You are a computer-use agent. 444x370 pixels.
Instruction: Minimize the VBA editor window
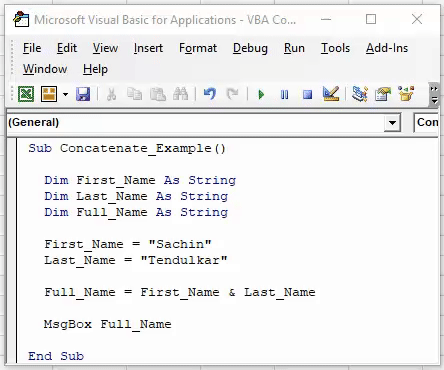tap(326, 19)
